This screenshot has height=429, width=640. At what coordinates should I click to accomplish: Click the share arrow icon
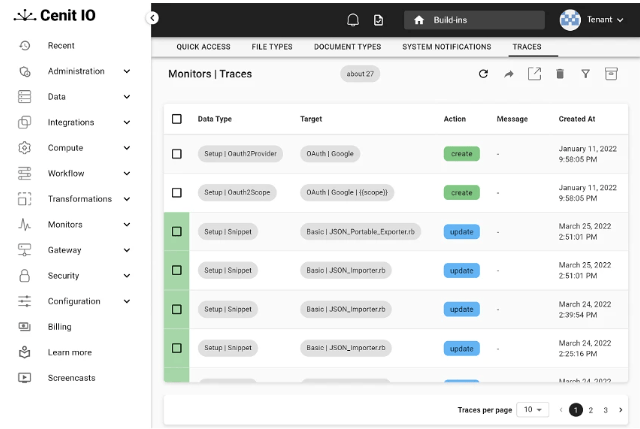coord(509,74)
